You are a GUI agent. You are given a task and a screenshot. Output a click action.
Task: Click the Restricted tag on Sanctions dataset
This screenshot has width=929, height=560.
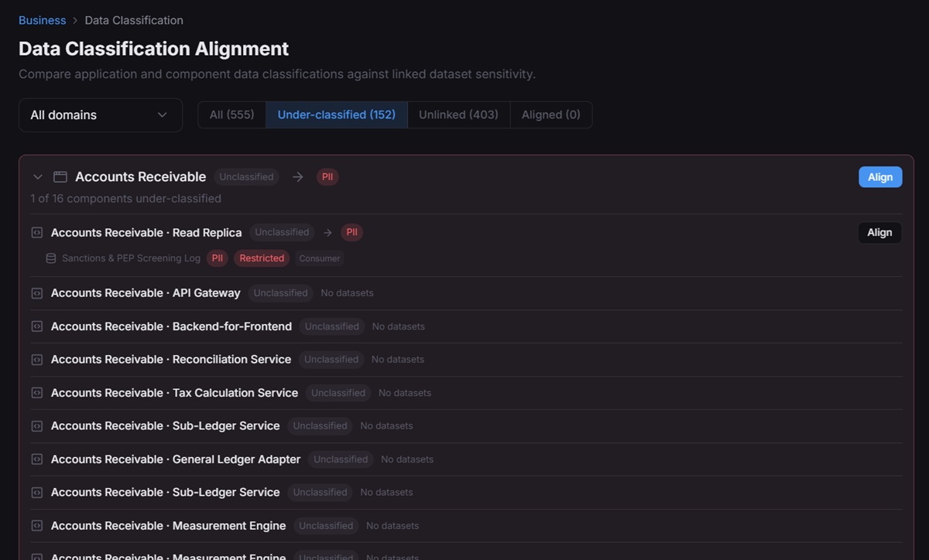point(262,258)
